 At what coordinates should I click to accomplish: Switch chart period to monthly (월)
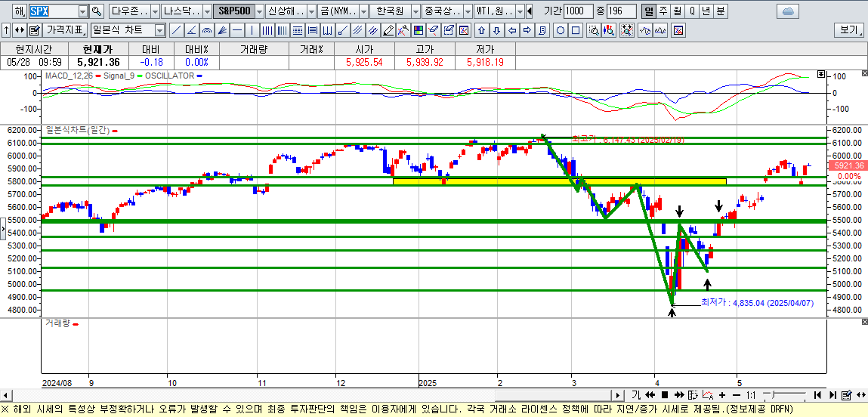[x=677, y=11]
